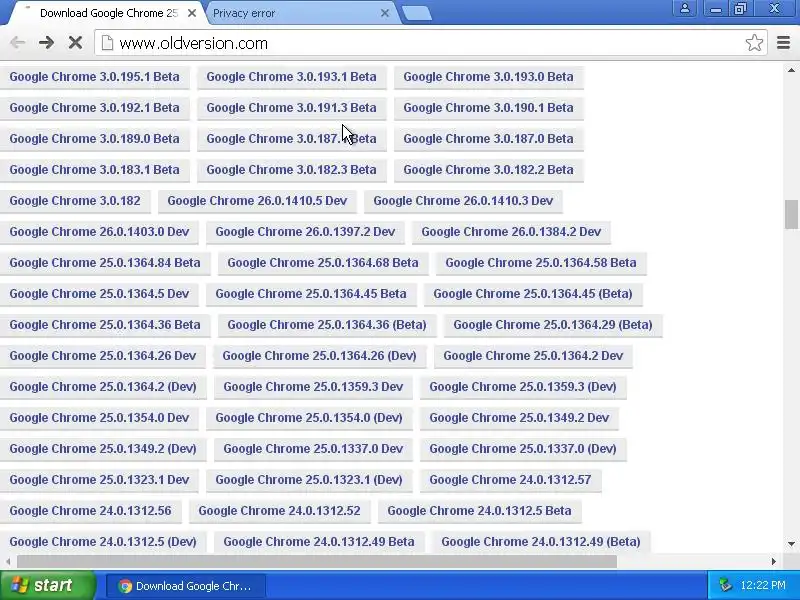Open Google Chrome 25.0.1364.45 (Beta) link
Screen dimensions: 800x600
(533, 294)
